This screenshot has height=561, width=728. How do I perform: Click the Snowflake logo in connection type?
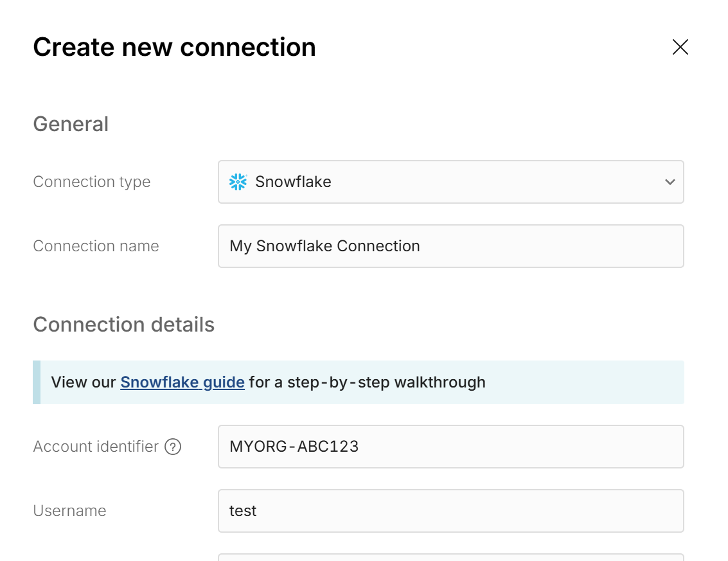pos(238,182)
